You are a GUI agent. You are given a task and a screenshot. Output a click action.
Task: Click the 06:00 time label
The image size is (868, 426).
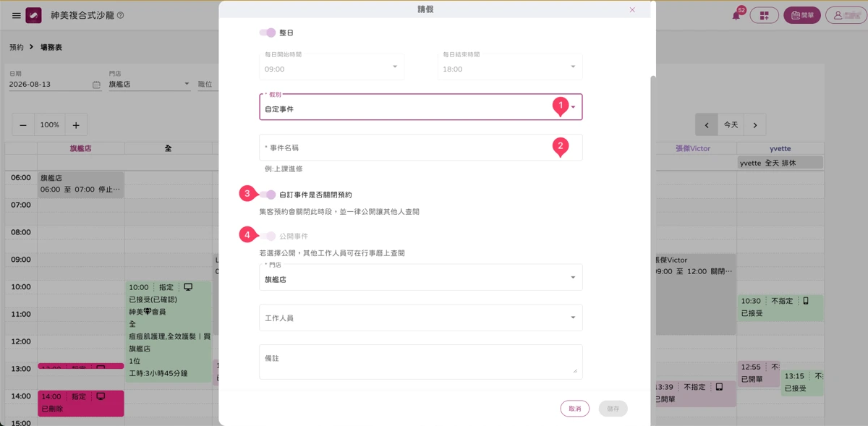[x=21, y=177]
